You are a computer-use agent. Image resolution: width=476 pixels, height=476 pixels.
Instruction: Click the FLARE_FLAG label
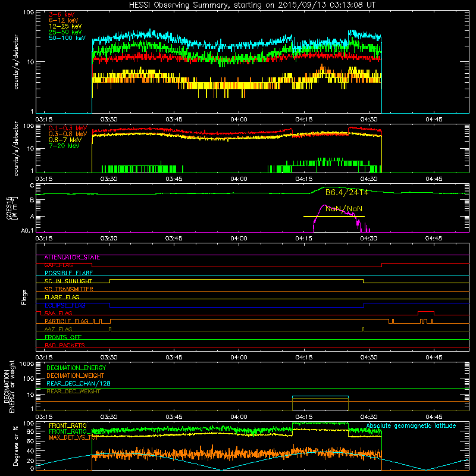point(62,297)
